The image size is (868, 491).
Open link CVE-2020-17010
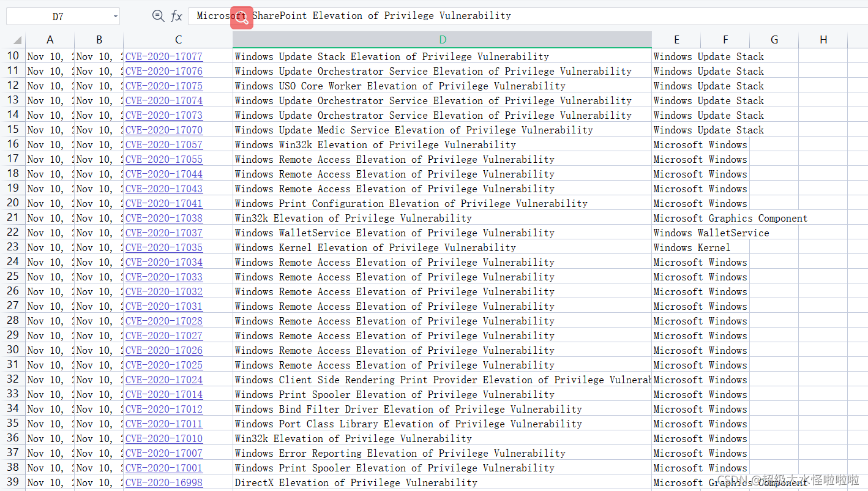[x=164, y=438]
